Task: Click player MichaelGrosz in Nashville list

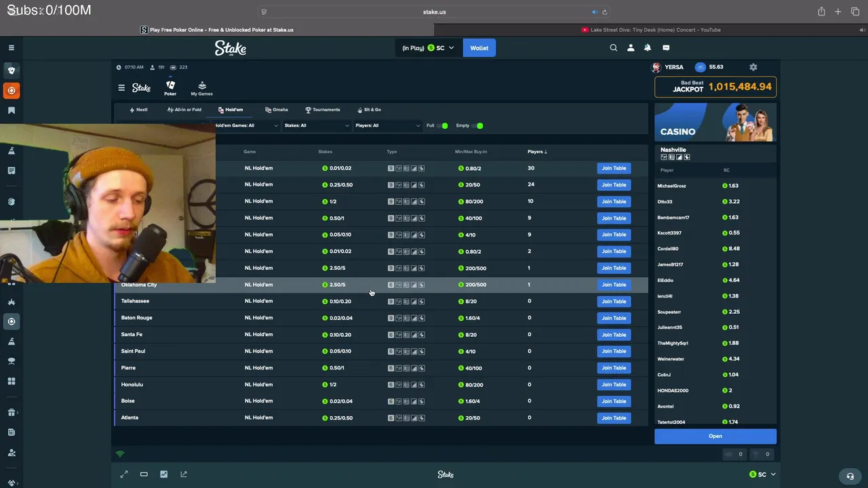Action: tap(671, 186)
